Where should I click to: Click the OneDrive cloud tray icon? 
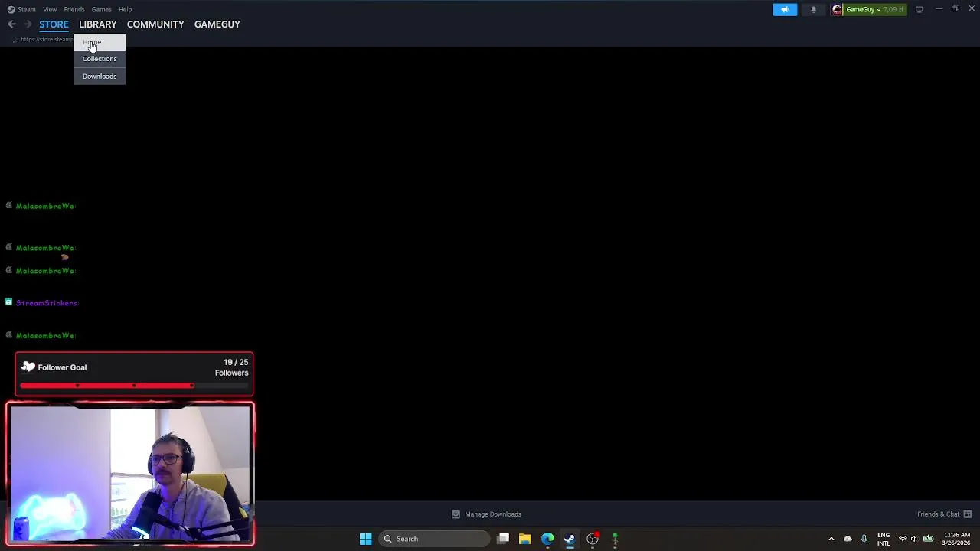click(848, 539)
